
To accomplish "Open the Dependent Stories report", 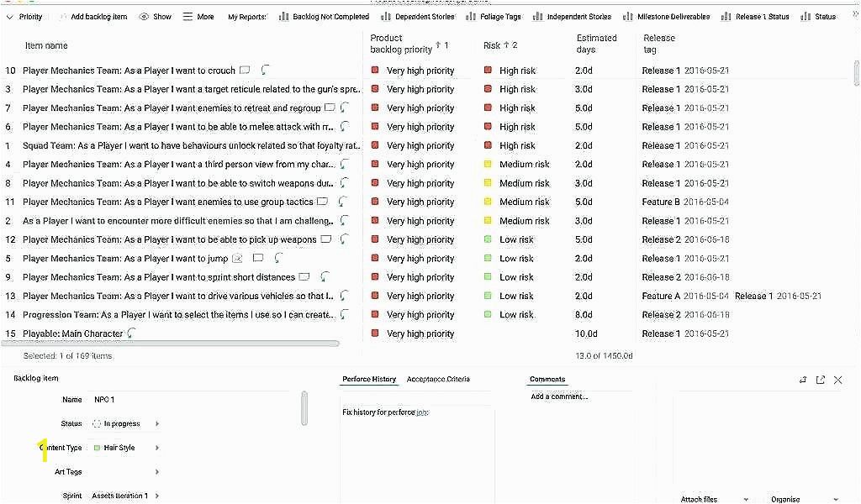I will [418, 17].
